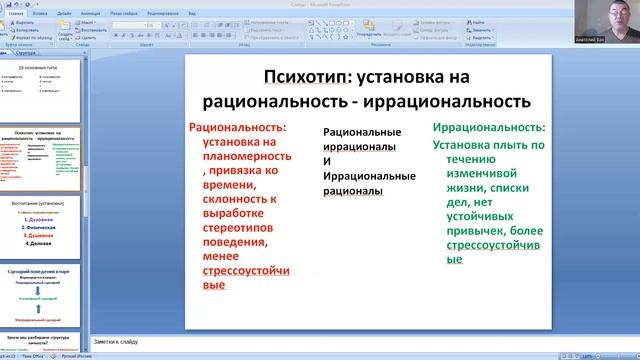Open the Анимация ribbon tab

[x=90, y=13]
